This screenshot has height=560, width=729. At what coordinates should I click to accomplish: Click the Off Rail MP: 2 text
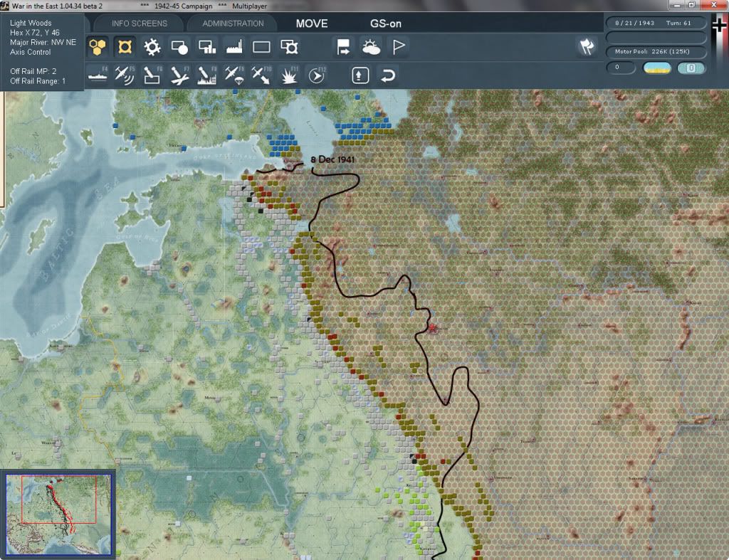coord(33,71)
